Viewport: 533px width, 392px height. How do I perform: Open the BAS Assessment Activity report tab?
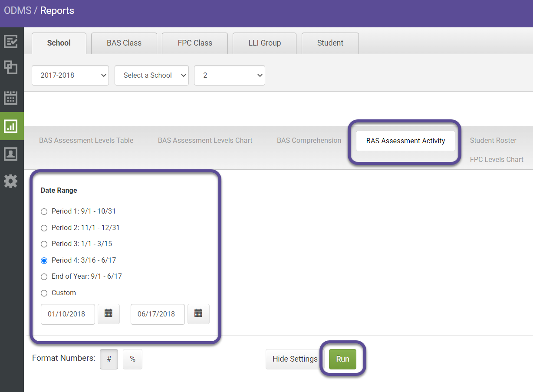[x=405, y=141]
